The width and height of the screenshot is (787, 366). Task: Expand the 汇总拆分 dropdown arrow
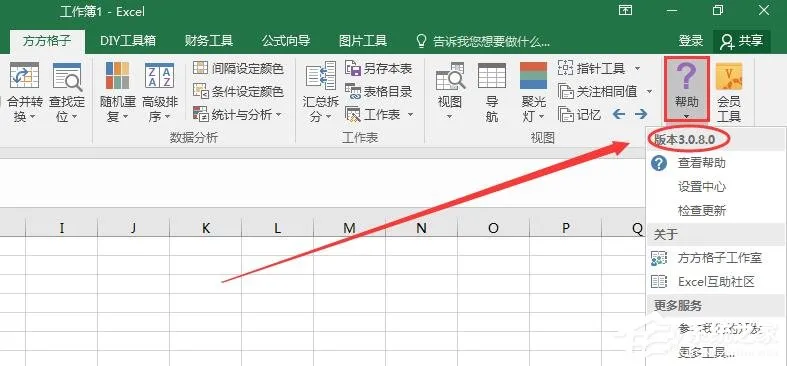pos(329,117)
